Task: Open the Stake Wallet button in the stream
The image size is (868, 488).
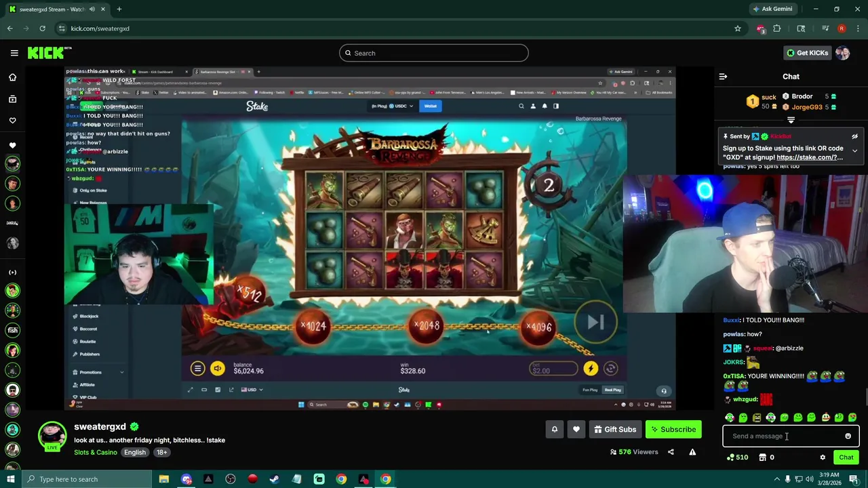Action: click(430, 106)
